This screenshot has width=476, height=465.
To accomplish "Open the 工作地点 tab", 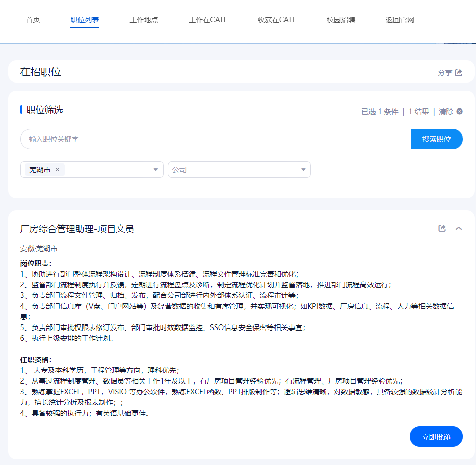I will [x=144, y=20].
